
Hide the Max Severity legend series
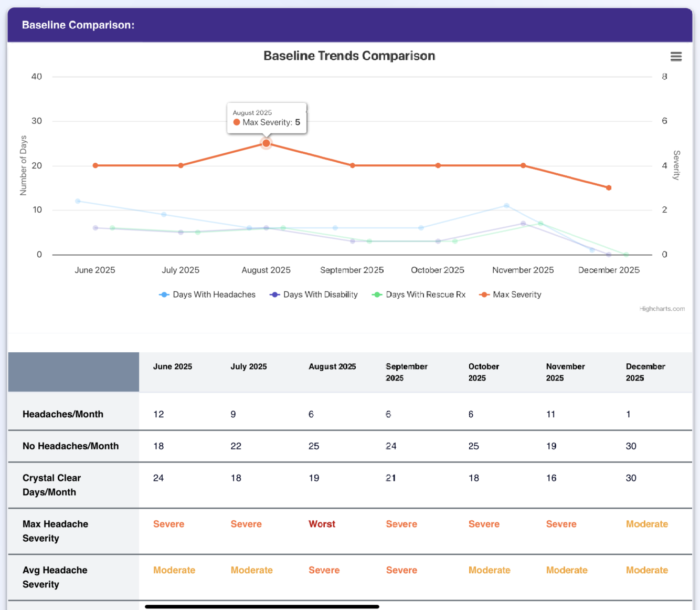click(510, 295)
